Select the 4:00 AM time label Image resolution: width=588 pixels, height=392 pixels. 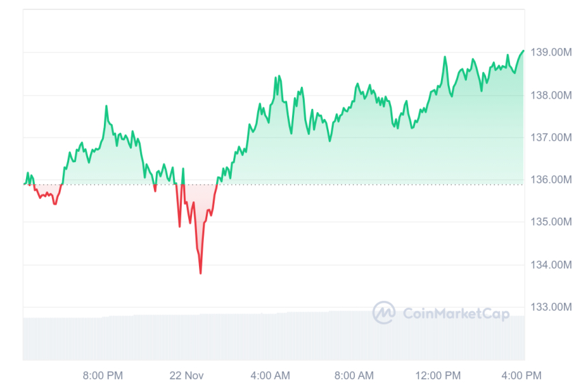click(x=271, y=376)
